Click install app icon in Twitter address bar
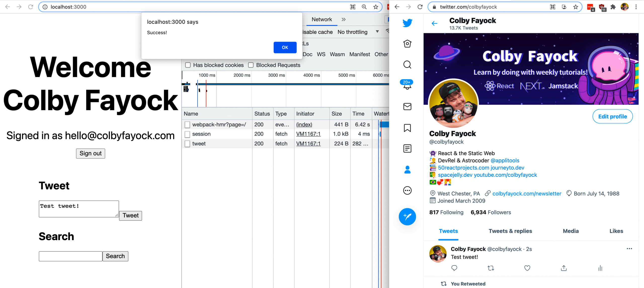 pos(564,7)
